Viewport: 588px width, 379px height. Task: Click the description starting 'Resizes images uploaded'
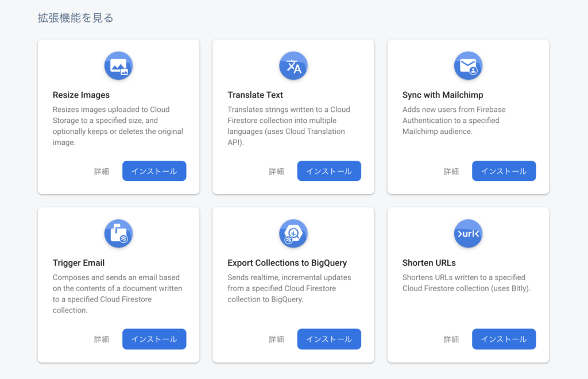[118, 126]
